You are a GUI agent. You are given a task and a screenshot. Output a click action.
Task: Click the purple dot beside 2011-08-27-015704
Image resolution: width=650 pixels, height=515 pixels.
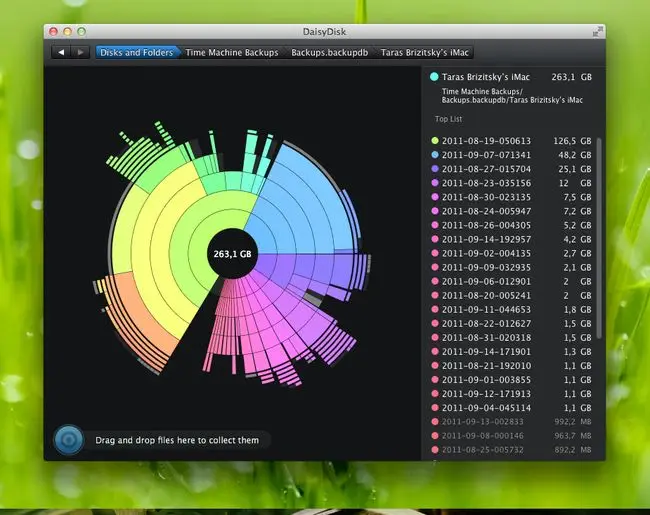[x=435, y=169]
